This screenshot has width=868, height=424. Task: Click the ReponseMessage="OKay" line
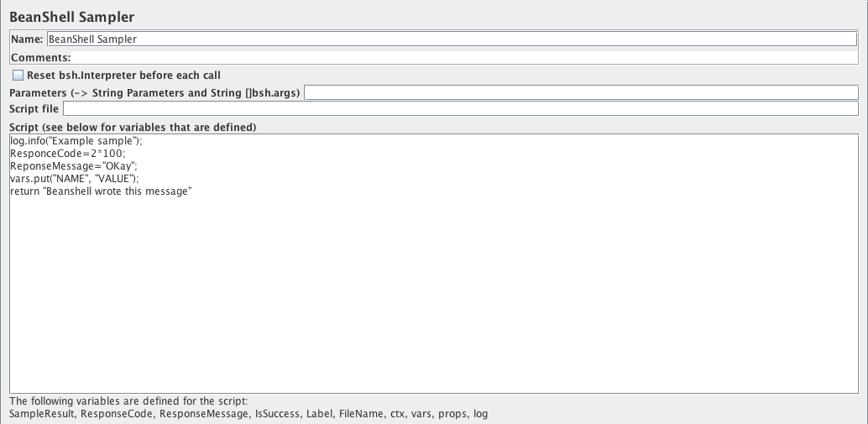(73, 167)
